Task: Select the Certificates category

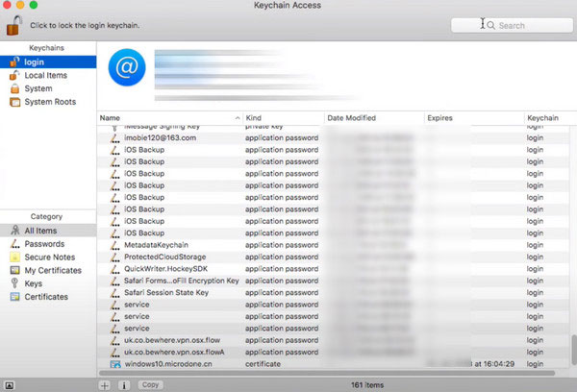Action: tap(46, 297)
